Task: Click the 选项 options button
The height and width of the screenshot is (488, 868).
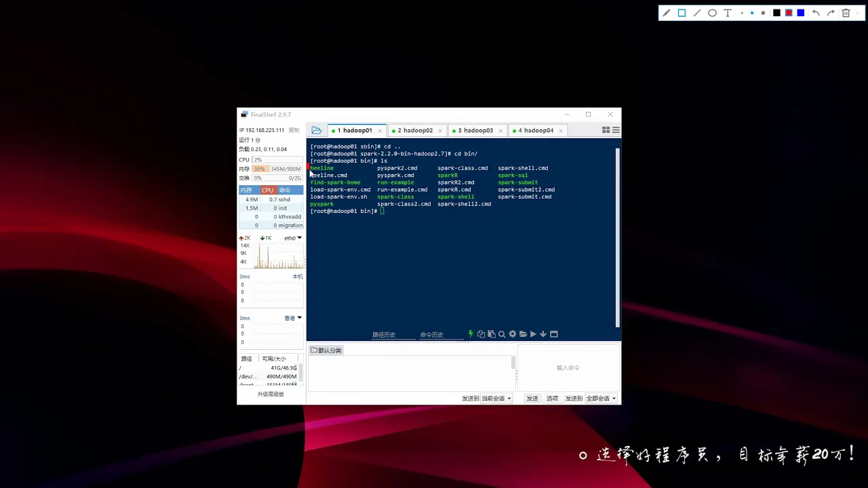Action: (553, 399)
